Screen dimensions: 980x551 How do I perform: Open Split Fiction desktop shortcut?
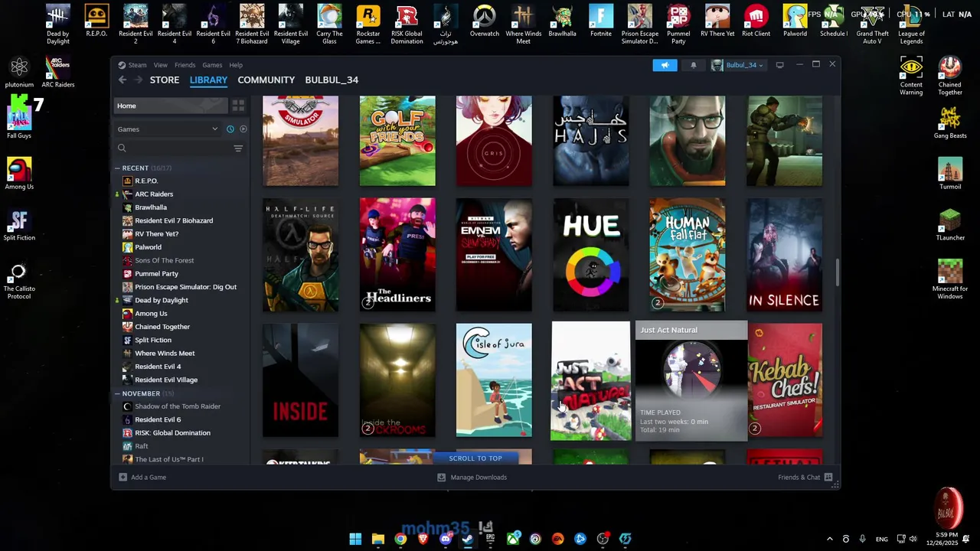[19, 225]
